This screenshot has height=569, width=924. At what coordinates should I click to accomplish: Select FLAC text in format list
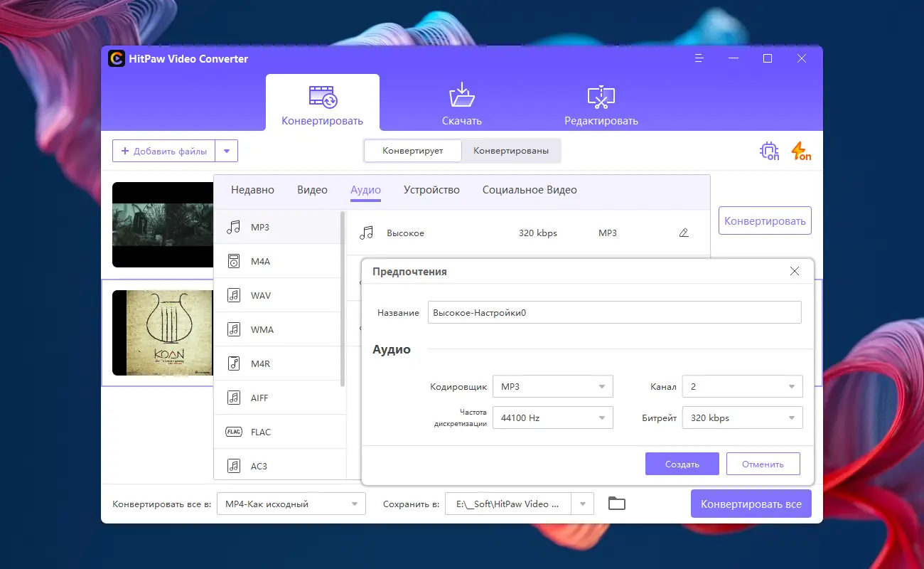pyautogui.click(x=261, y=432)
